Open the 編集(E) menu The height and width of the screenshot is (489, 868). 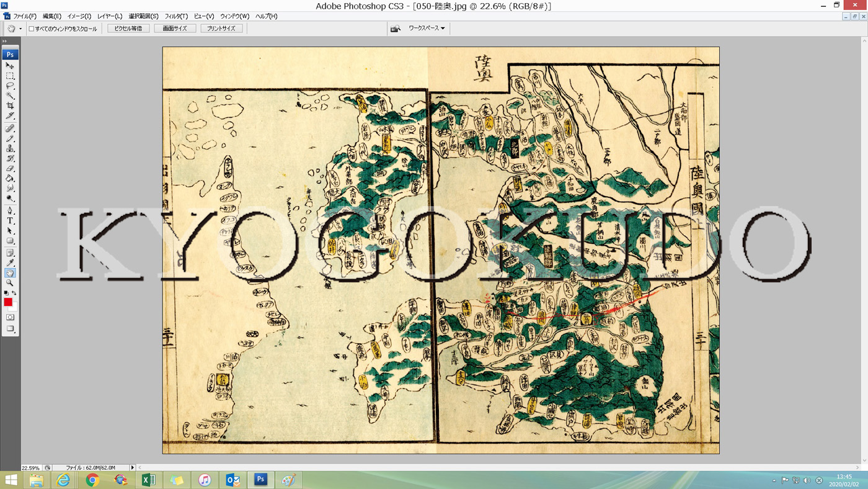(x=52, y=16)
